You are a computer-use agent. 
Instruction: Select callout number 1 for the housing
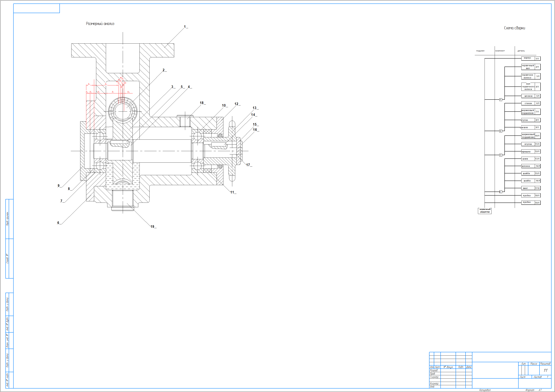point(185,27)
